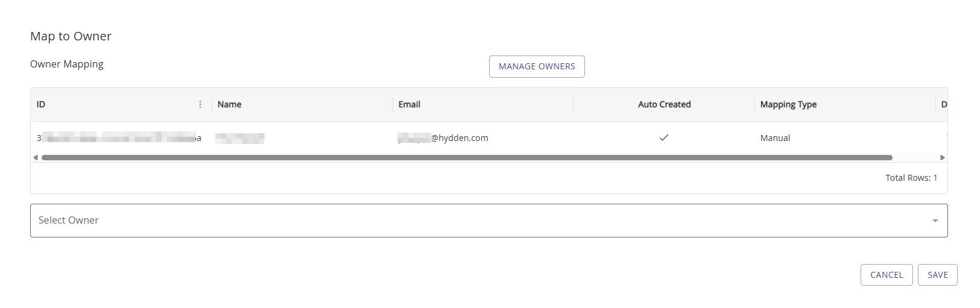Sort by the Email column header

point(409,104)
